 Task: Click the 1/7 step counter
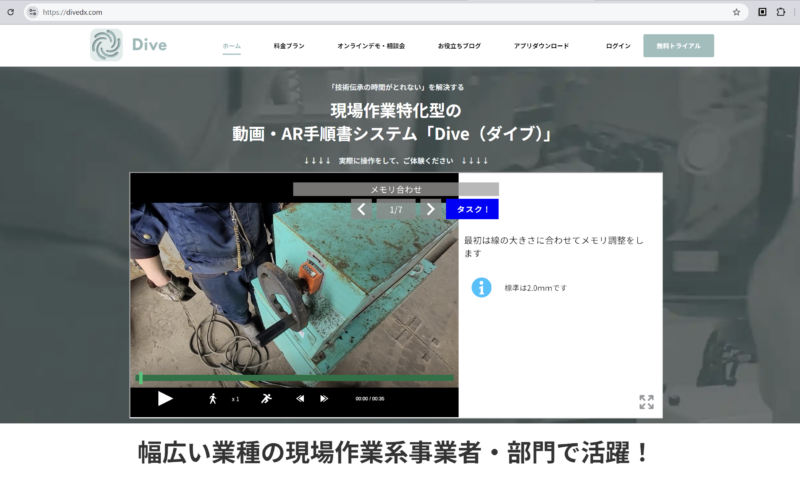pyautogui.click(x=396, y=210)
